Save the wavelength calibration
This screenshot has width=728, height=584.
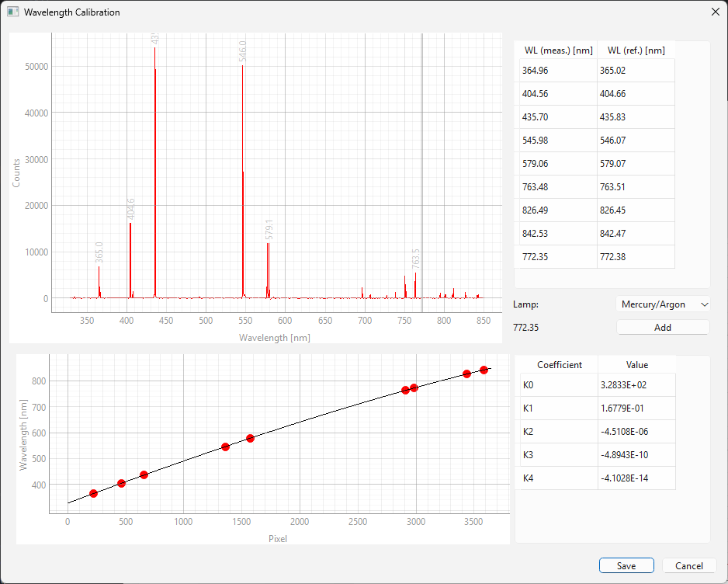pos(626,566)
